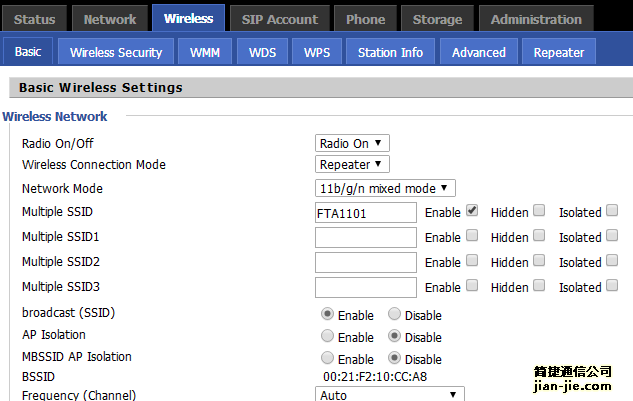Go to the Administration tab
The image size is (633, 401).
pos(536,19)
